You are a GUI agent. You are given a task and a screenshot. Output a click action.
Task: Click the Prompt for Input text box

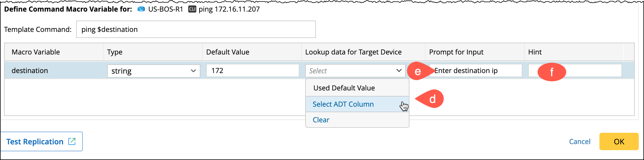478,71
